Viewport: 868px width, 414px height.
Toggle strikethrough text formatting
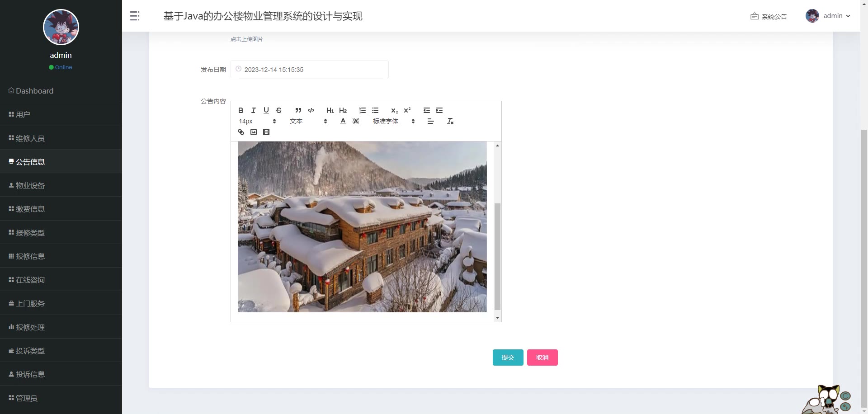pyautogui.click(x=279, y=110)
